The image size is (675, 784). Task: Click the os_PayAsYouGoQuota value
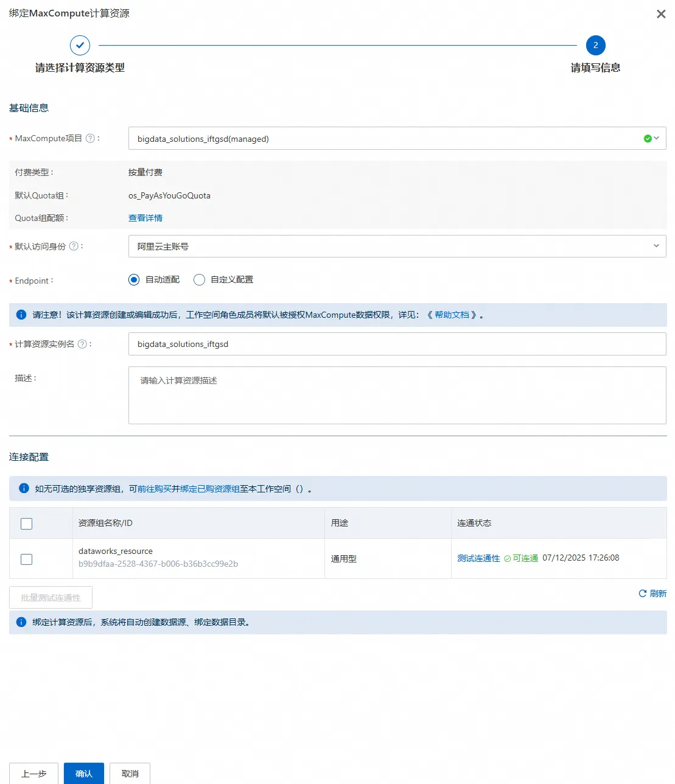coord(169,195)
